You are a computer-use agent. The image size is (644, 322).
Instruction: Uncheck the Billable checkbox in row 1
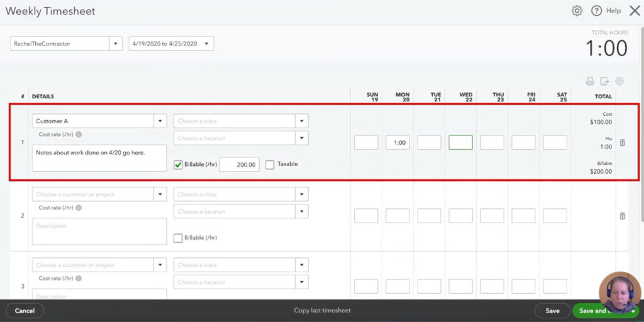(x=178, y=165)
